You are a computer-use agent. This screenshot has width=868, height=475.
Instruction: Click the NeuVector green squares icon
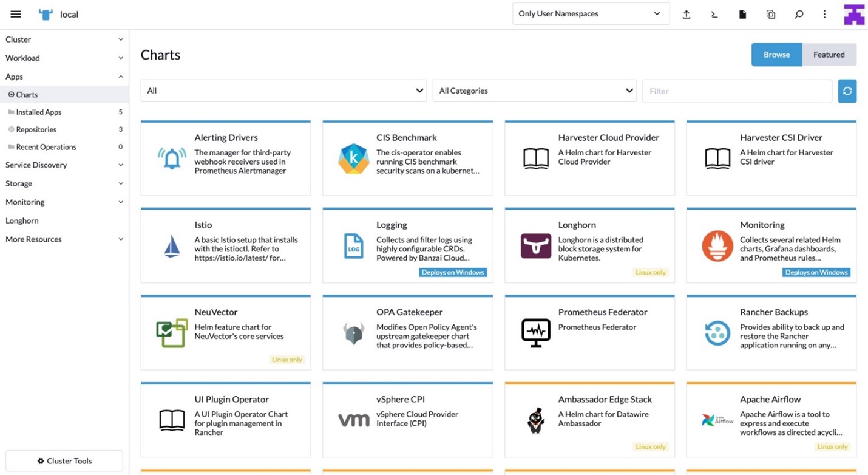pos(172,333)
